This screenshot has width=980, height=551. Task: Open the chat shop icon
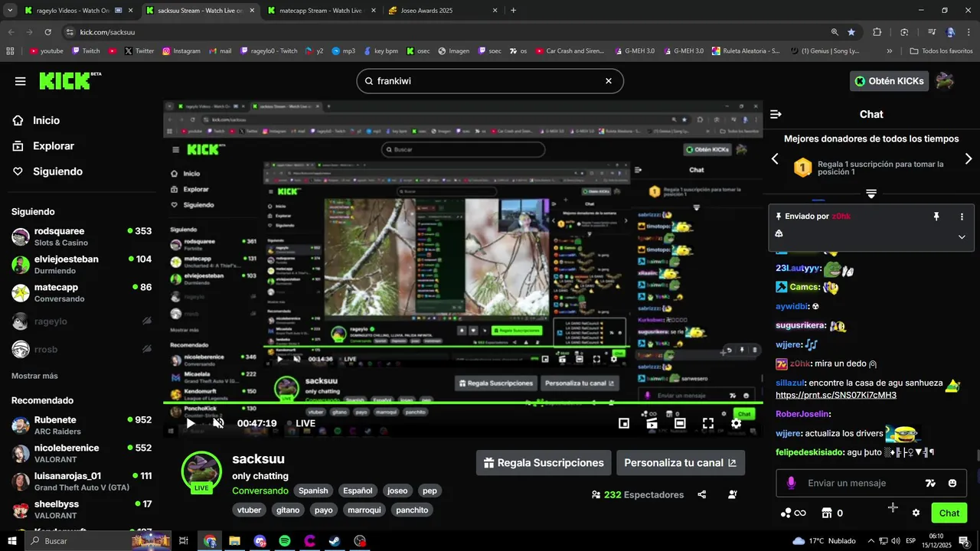point(827,513)
